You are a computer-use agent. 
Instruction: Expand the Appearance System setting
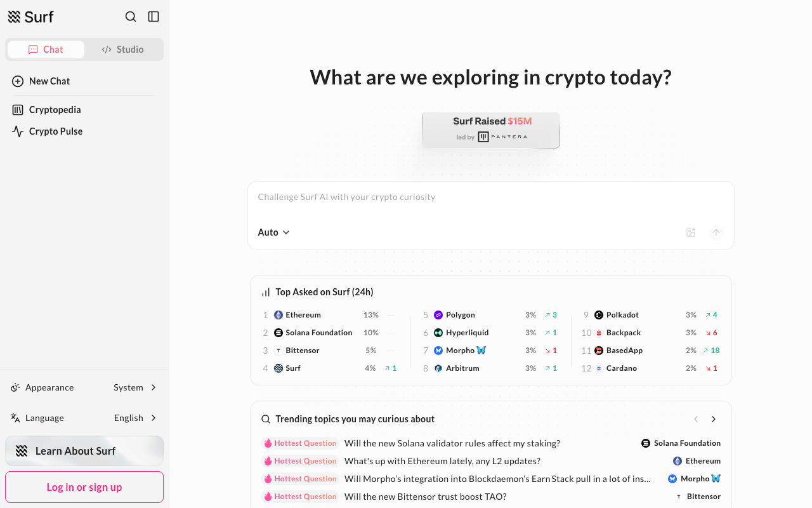point(135,387)
